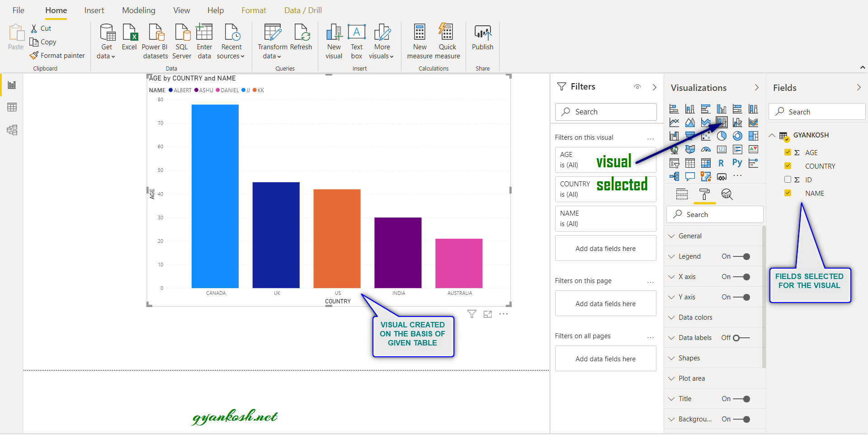The height and width of the screenshot is (435, 868).
Task: Open the Data / Drill tab
Action: tap(303, 10)
